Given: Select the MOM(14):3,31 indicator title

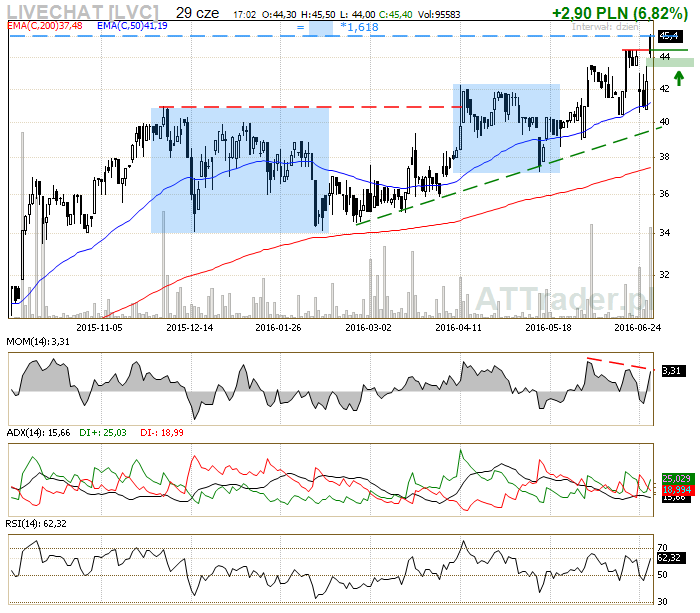Looking at the screenshot, I should point(38,342).
